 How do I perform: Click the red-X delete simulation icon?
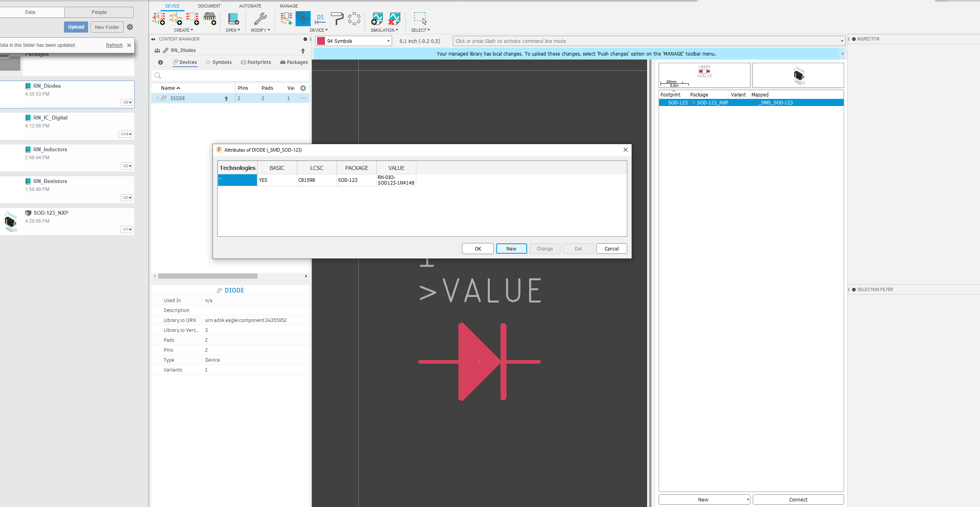tap(394, 19)
